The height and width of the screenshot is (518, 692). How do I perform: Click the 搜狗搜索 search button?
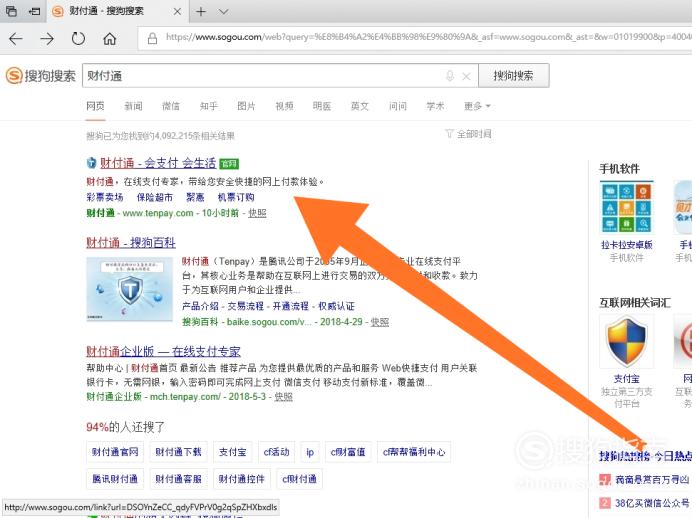pos(514,75)
